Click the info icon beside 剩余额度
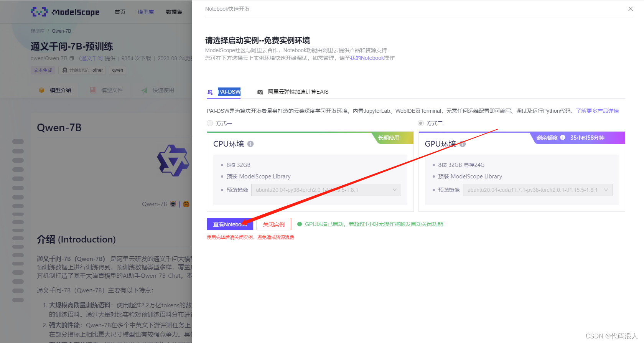 (563, 137)
